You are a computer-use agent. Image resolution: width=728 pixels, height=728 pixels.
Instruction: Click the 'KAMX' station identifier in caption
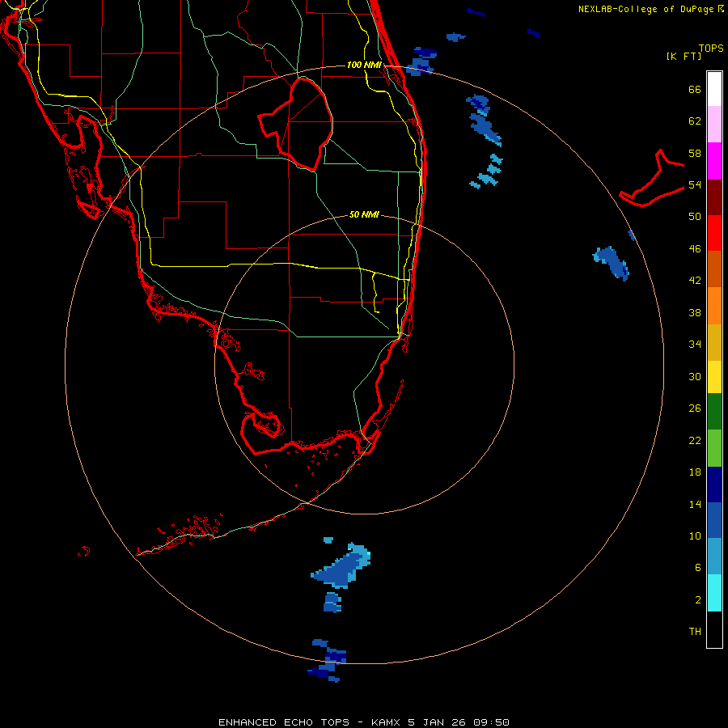387,722
